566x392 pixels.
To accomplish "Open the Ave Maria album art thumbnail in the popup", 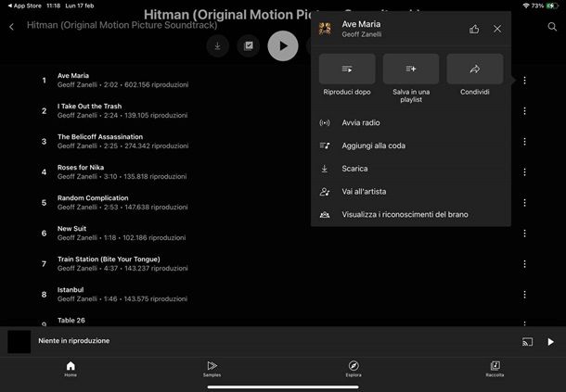I will pyautogui.click(x=325, y=29).
